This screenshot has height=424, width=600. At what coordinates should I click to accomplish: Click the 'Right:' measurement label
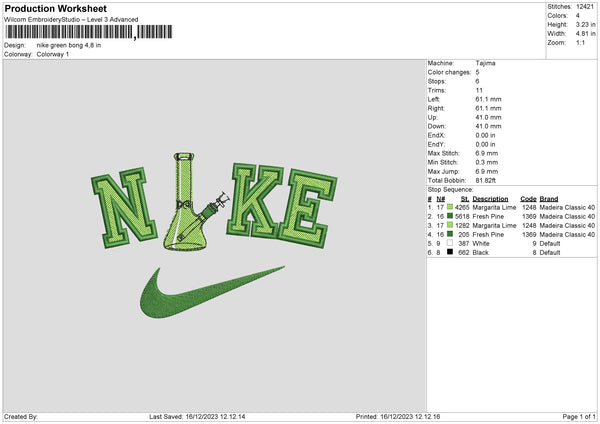(x=435, y=108)
